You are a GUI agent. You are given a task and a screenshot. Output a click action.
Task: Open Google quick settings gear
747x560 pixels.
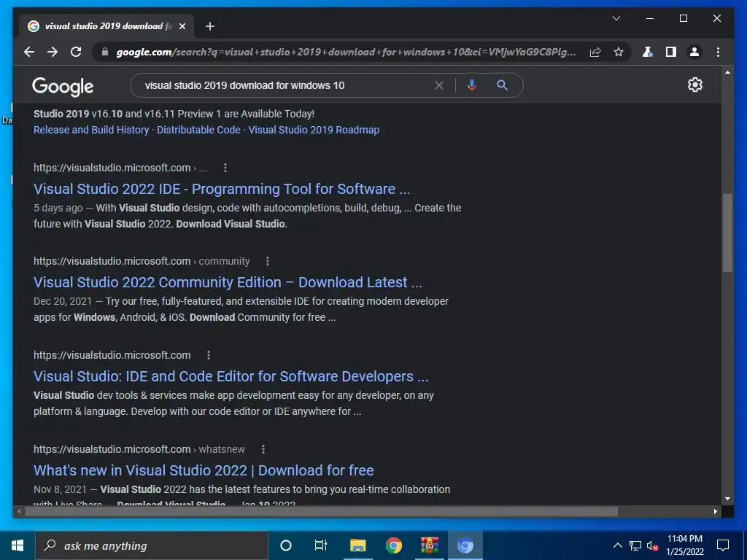point(695,85)
